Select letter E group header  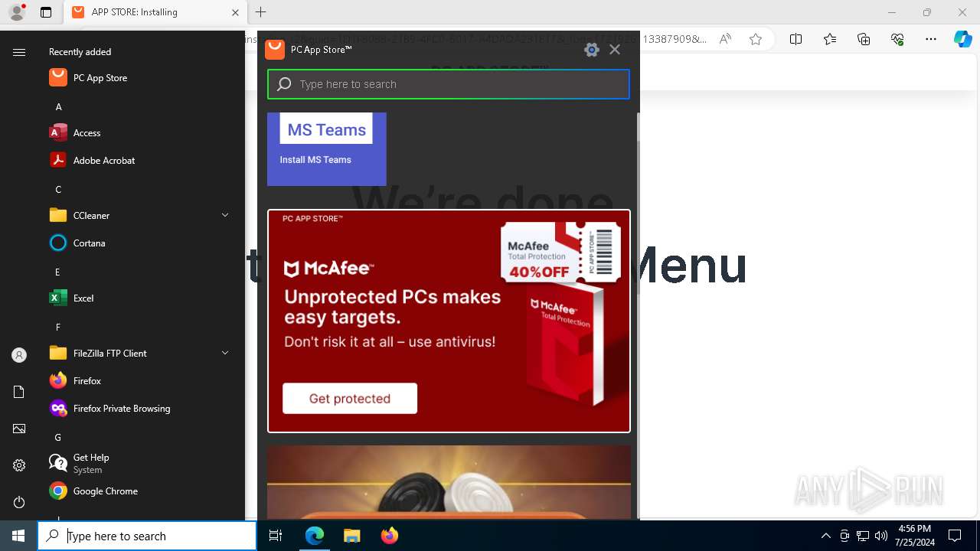point(58,272)
